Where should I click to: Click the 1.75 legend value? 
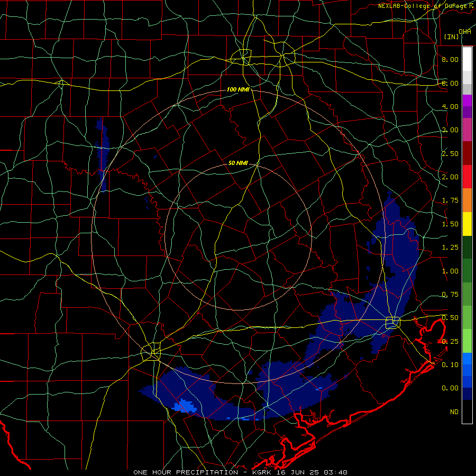[x=450, y=200]
